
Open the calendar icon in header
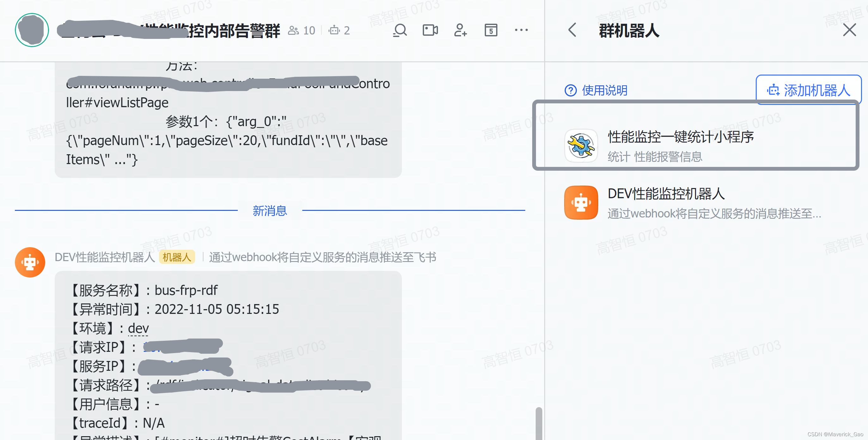[491, 30]
